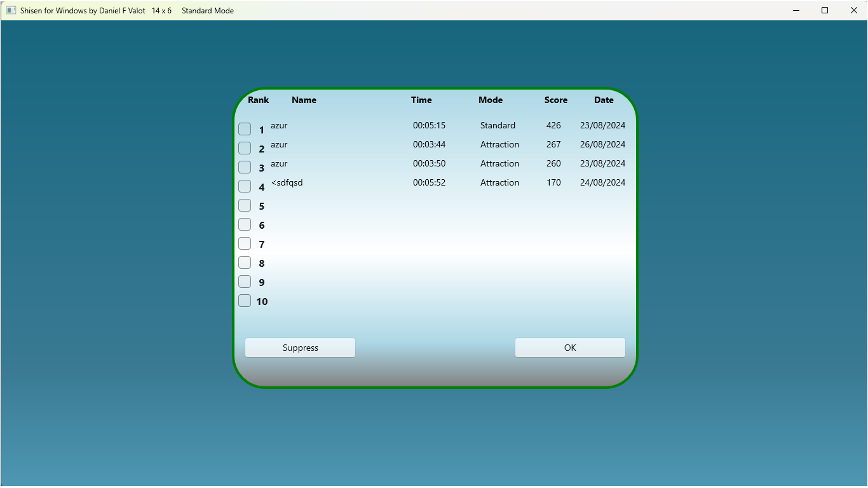Click the 26/08/2024 date entry
Screen dimensions: 868x488
click(x=602, y=145)
